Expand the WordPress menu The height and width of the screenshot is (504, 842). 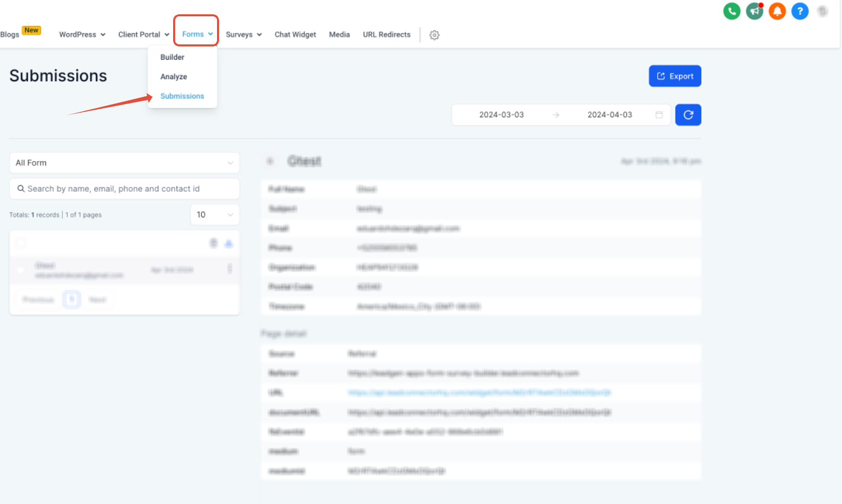(x=82, y=35)
